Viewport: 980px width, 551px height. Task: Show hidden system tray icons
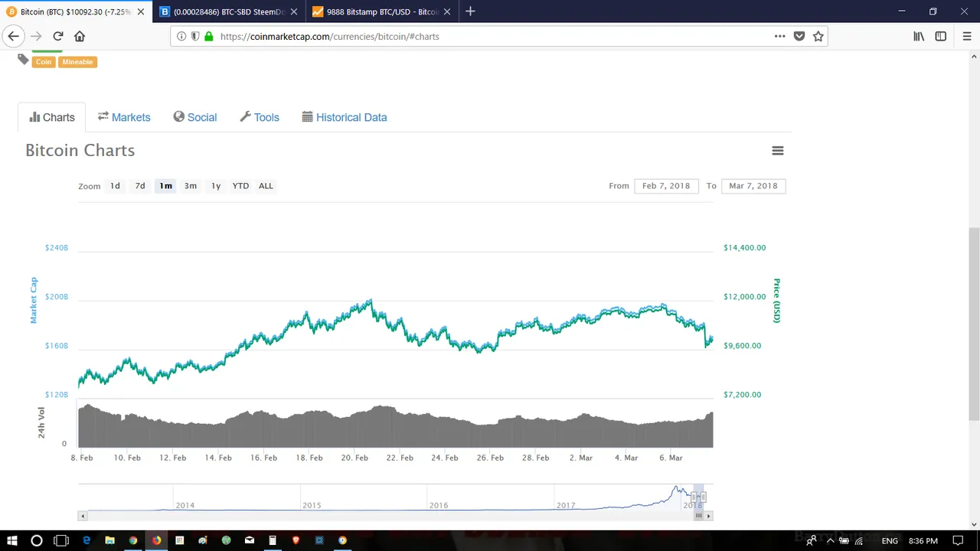pos(830,540)
